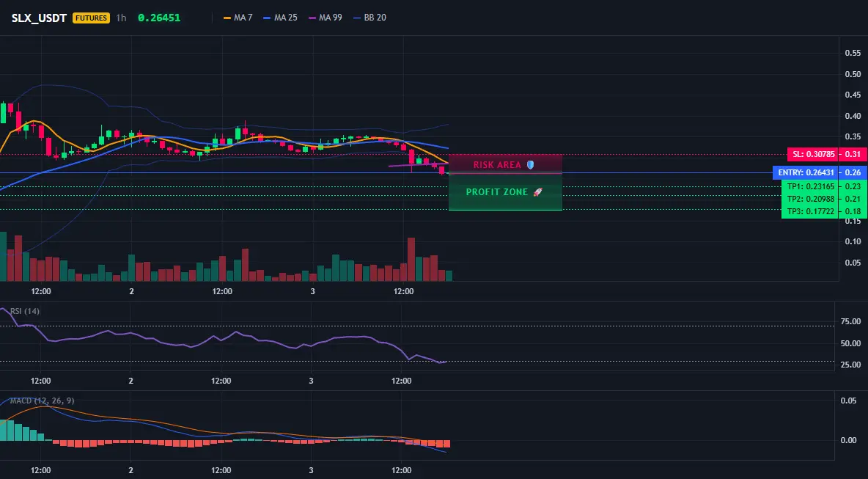
Task: Select the 1h timeframe label
Action: [121, 18]
